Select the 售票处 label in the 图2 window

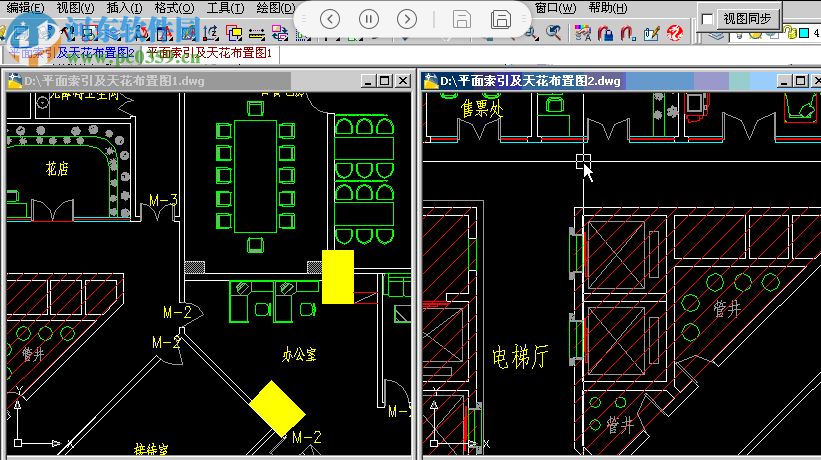tap(482, 109)
